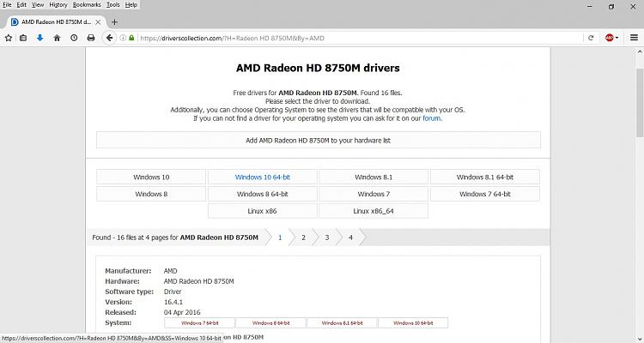Open the View menu
This screenshot has height=343, width=644.
click(x=38, y=5)
